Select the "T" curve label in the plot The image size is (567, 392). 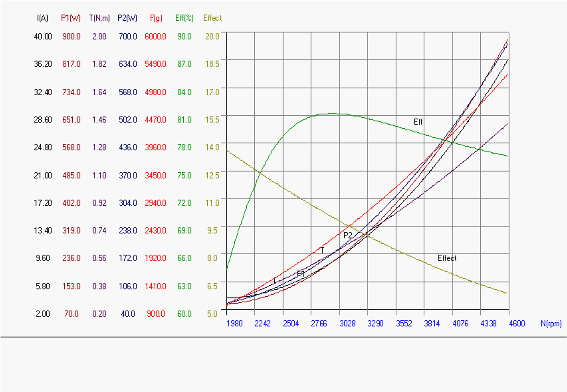(322, 250)
